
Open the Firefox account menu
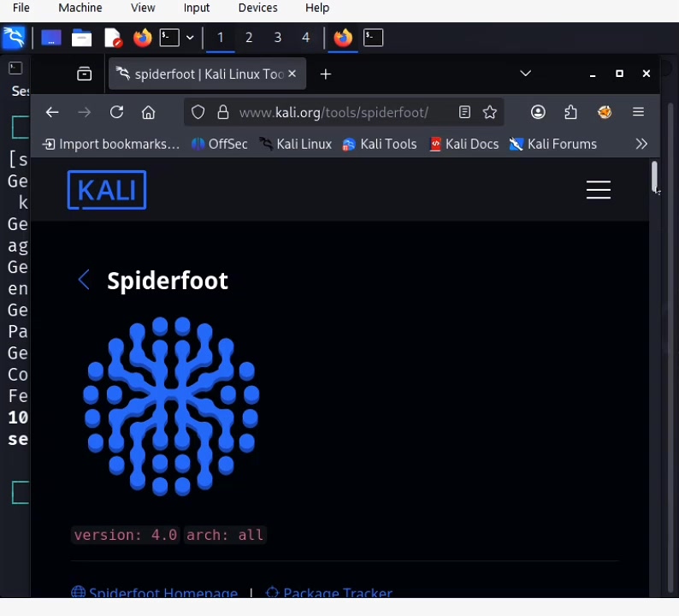pos(538,113)
